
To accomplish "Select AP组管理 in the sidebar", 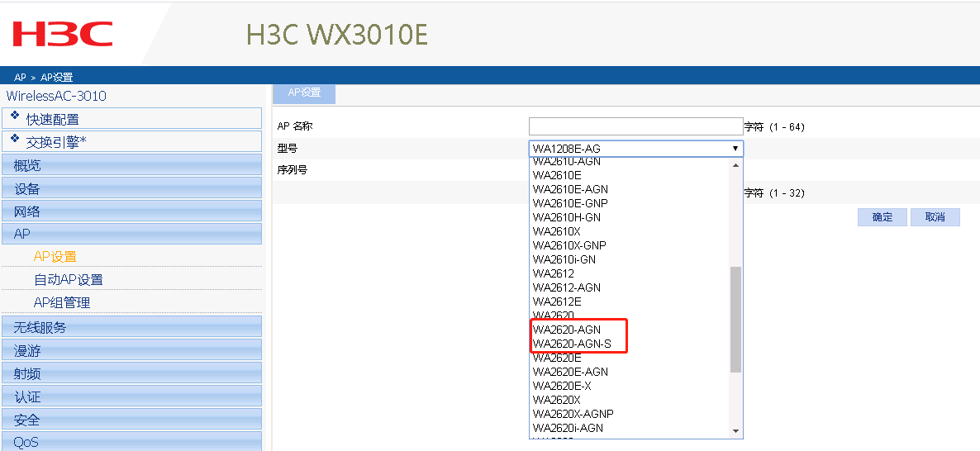I will (62, 303).
